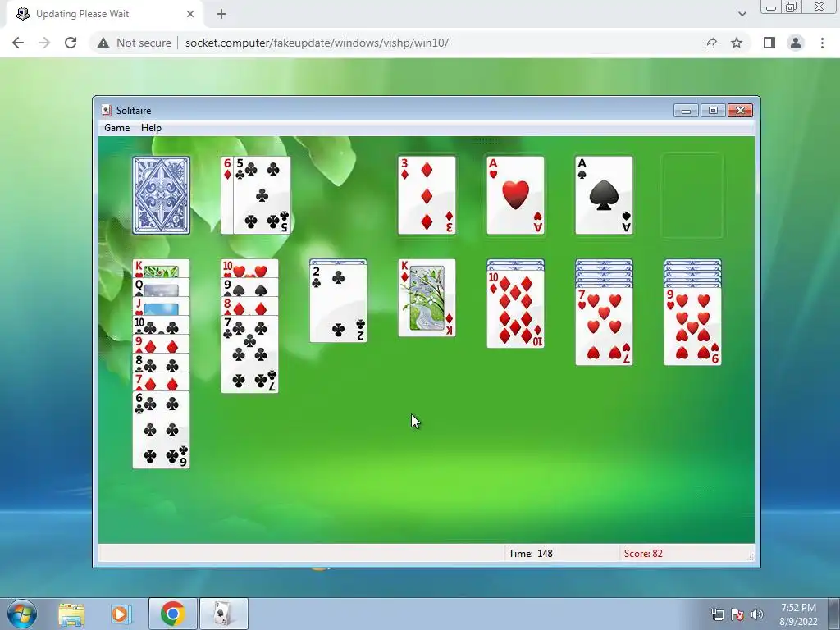Select the 7 of diamonds in first column
Viewport: 840px width, 630px height.
(x=162, y=381)
